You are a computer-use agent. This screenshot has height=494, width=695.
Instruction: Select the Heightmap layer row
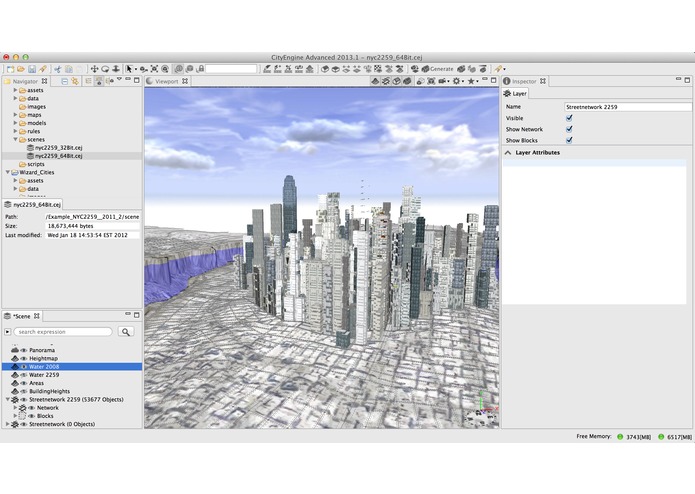[72, 358]
